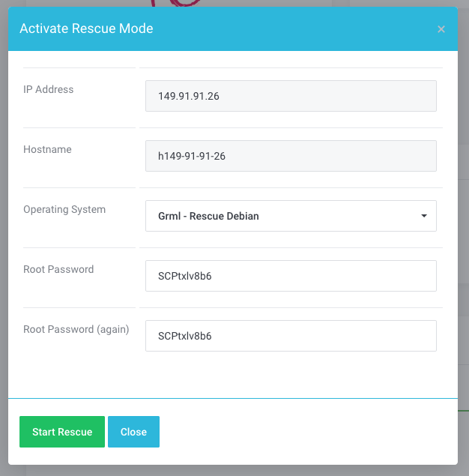Click the Root Password (again) input field
The width and height of the screenshot is (469, 476).
point(291,336)
